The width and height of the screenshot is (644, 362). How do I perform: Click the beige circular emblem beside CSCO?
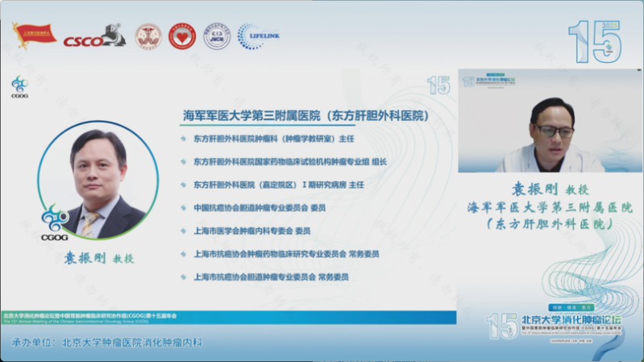click(x=147, y=36)
